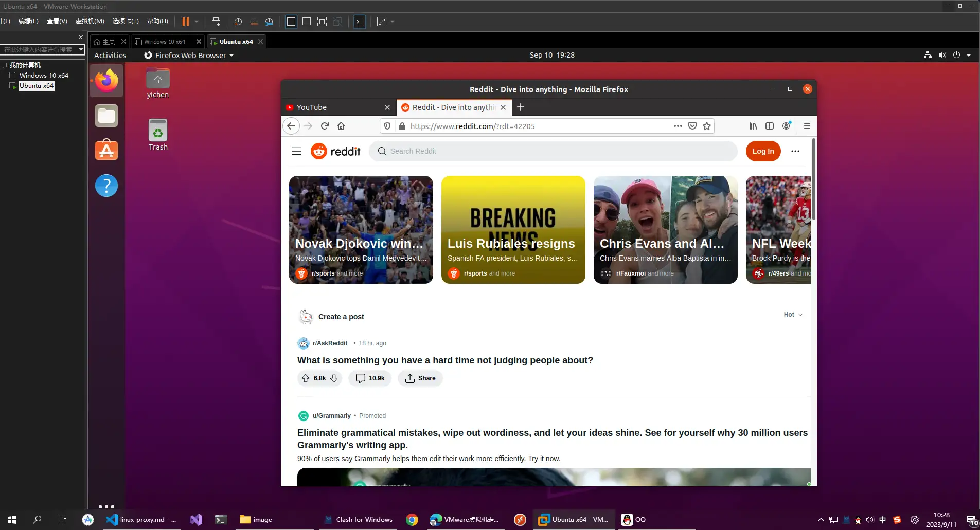Image resolution: width=980 pixels, height=530 pixels.
Task: Click the Firefox home button
Action: coord(341,126)
